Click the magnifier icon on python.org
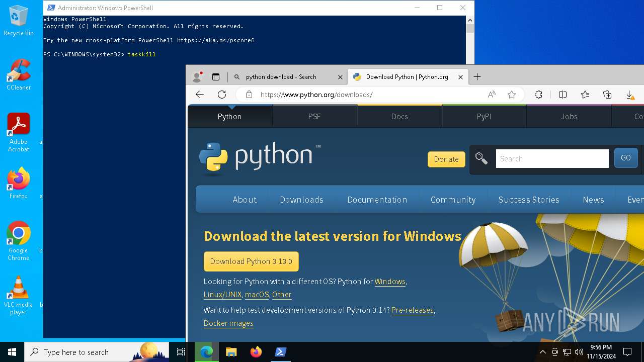The height and width of the screenshot is (362, 644). coord(481,159)
